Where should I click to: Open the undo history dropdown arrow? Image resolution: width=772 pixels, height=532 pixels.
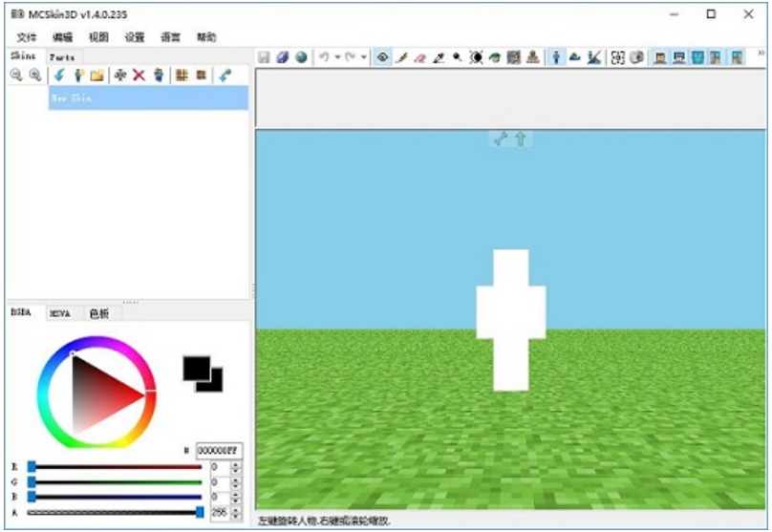(338, 57)
